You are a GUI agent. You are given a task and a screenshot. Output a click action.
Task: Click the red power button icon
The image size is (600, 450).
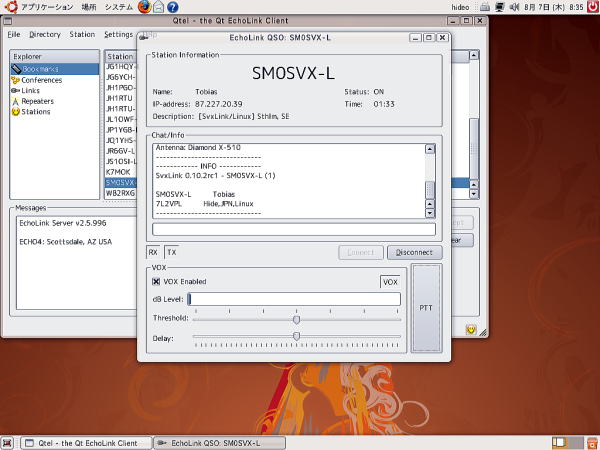pos(593,7)
